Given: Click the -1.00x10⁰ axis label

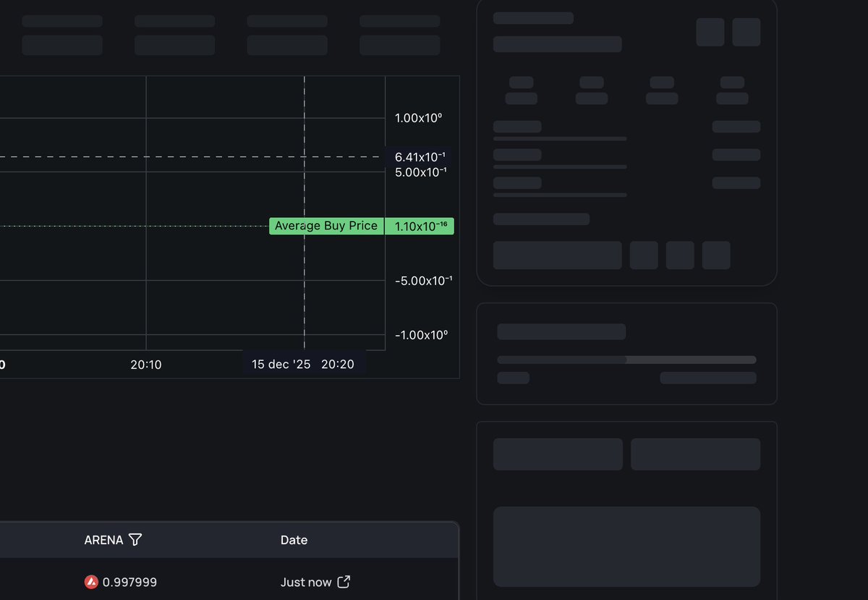Looking at the screenshot, I should pos(421,335).
